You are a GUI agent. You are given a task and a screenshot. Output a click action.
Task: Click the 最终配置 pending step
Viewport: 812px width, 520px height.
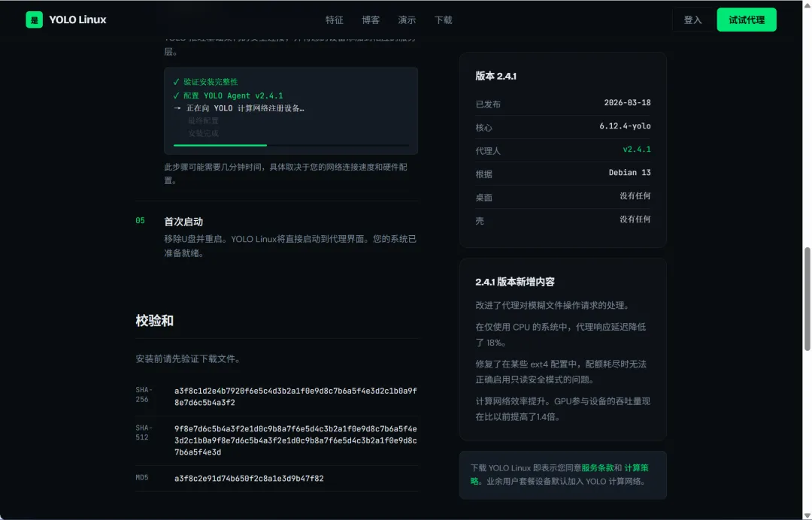coord(203,120)
